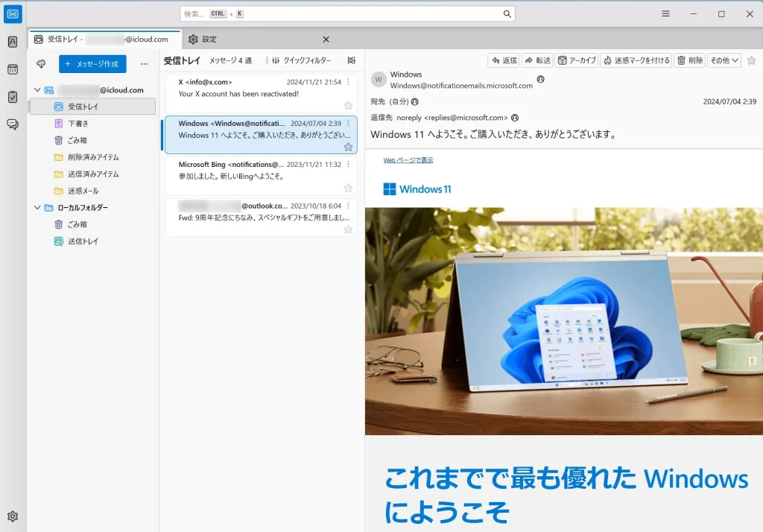Click the 返信 button
Viewport: 763px width, 532px height.
coord(504,60)
